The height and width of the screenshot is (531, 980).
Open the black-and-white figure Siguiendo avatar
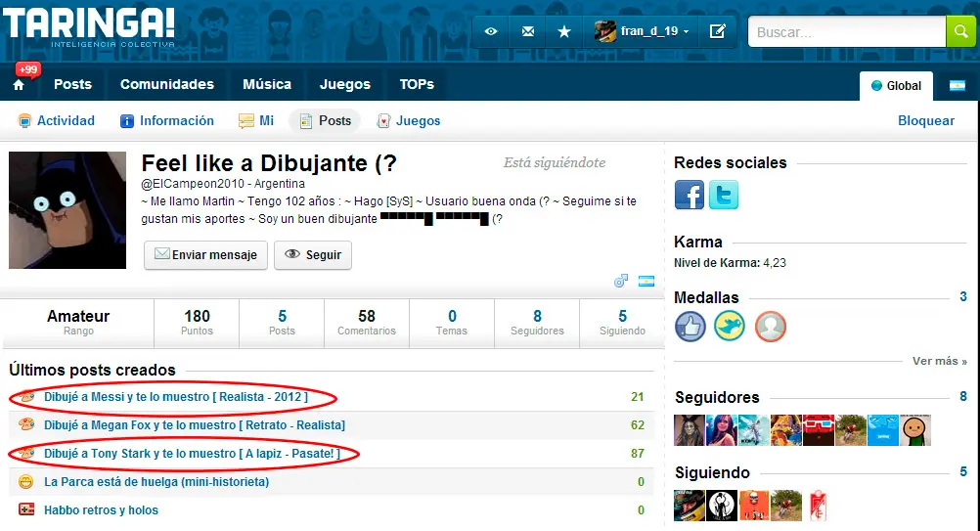(x=722, y=506)
